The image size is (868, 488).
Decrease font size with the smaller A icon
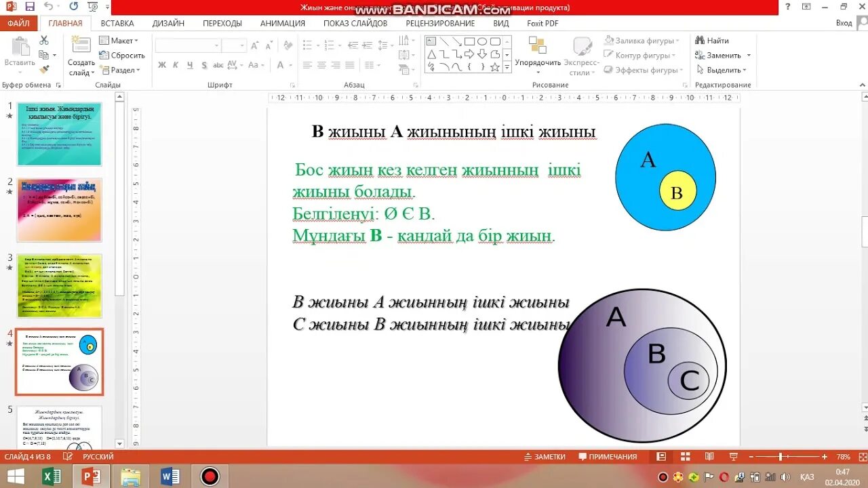coord(269,45)
